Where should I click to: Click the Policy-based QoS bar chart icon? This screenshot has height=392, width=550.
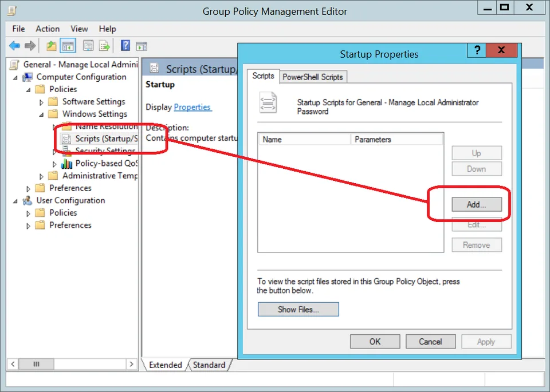(66, 164)
